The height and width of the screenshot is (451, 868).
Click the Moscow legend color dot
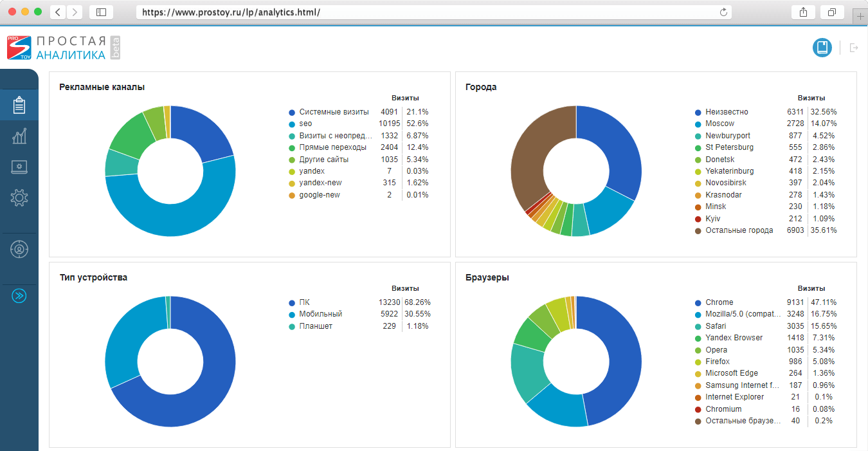(x=698, y=124)
